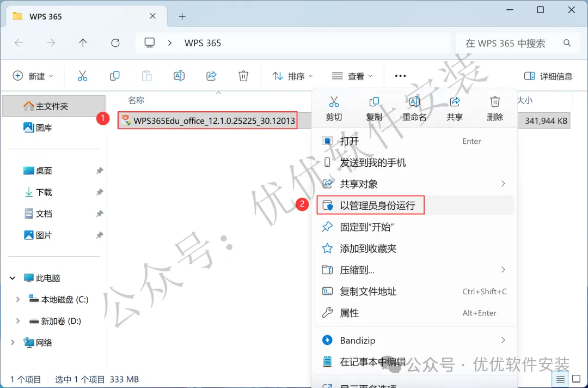This screenshot has width=588, height=388.
Task: Open the 排序 sort dropdown
Action: click(292, 76)
